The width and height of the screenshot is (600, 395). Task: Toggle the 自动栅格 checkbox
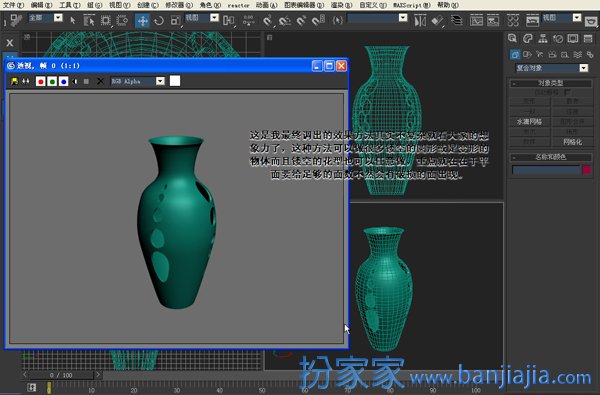pyautogui.click(x=567, y=92)
